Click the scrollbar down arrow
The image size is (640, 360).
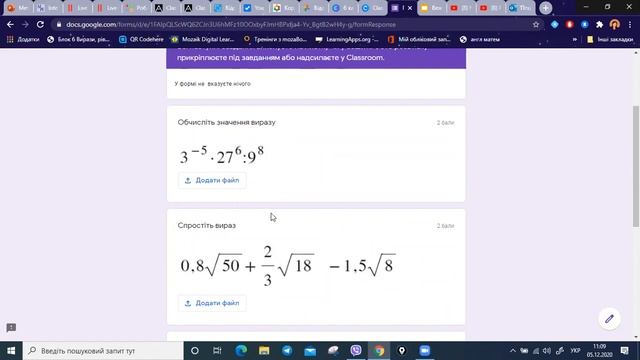(x=636, y=337)
